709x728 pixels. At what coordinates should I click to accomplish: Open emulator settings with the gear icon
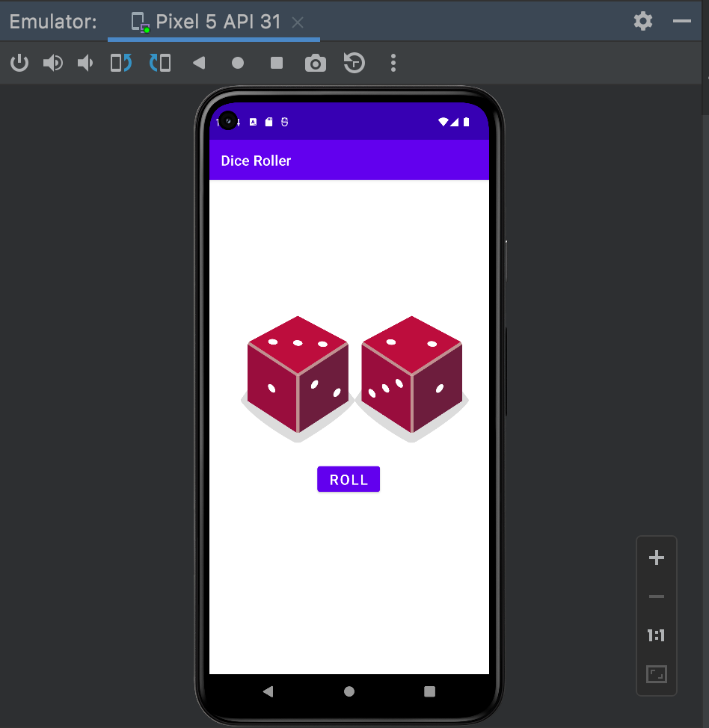tap(642, 21)
